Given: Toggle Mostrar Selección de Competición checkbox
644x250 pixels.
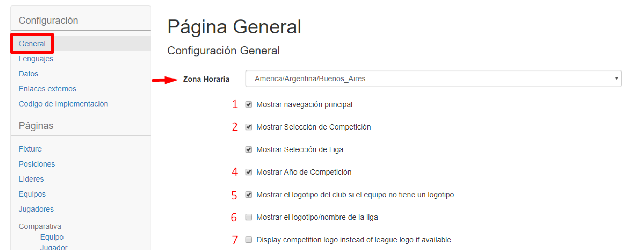Looking at the screenshot, I should tap(248, 127).
